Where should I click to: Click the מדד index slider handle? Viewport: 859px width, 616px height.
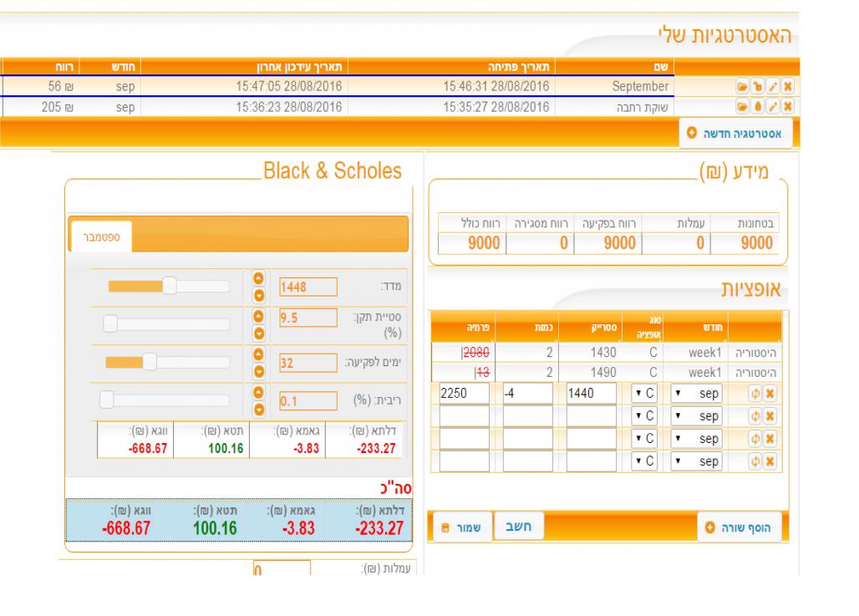[169, 287]
